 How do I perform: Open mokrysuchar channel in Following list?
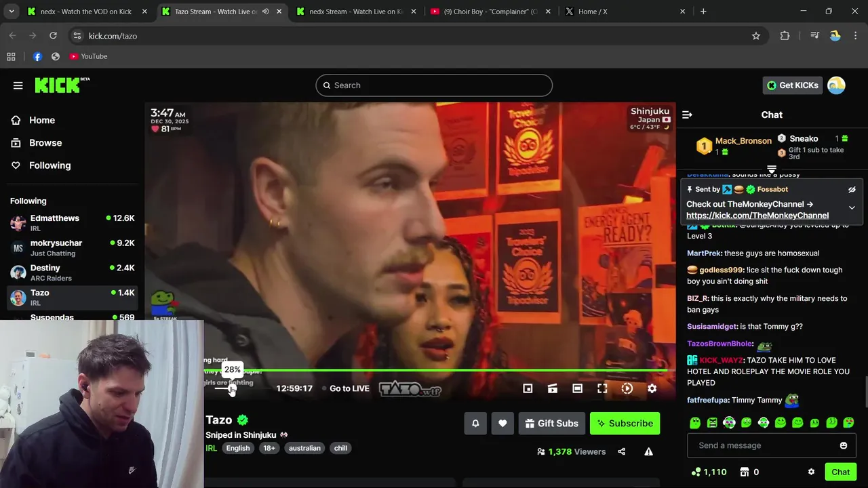click(x=73, y=248)
